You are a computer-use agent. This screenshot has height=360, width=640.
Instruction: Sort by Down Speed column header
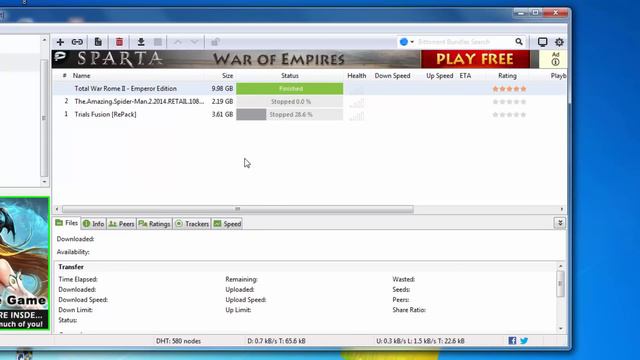(392, 76)
